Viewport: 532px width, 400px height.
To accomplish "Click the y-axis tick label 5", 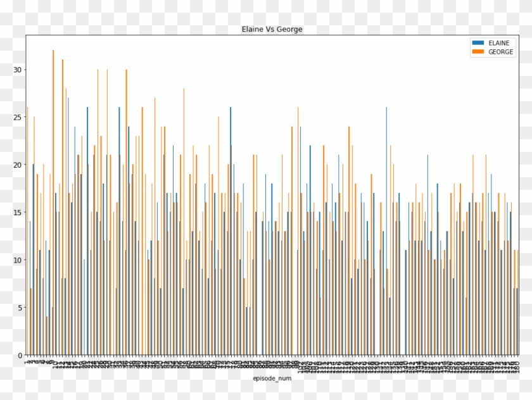I will (20, 308).
